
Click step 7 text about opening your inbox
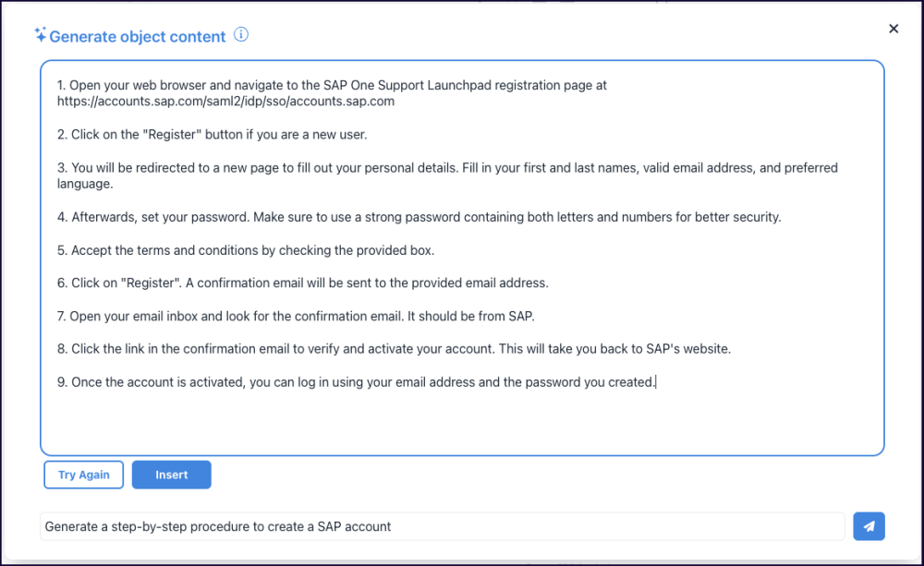pos(296,316)
